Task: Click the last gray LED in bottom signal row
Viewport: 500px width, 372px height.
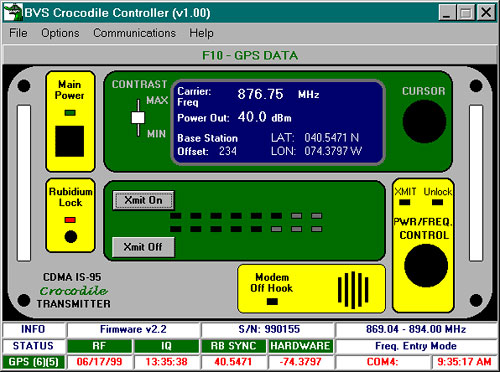Action: 316,229
